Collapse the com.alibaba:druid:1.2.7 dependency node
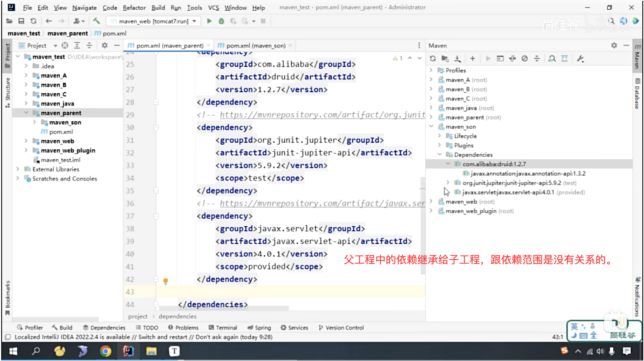 [x=448, y=164]
